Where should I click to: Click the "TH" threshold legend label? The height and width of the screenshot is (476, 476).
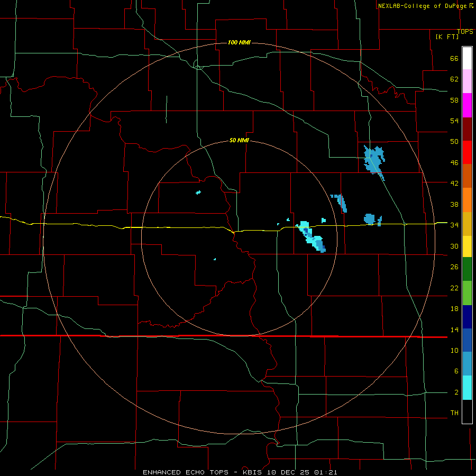(x=454, y=413)
